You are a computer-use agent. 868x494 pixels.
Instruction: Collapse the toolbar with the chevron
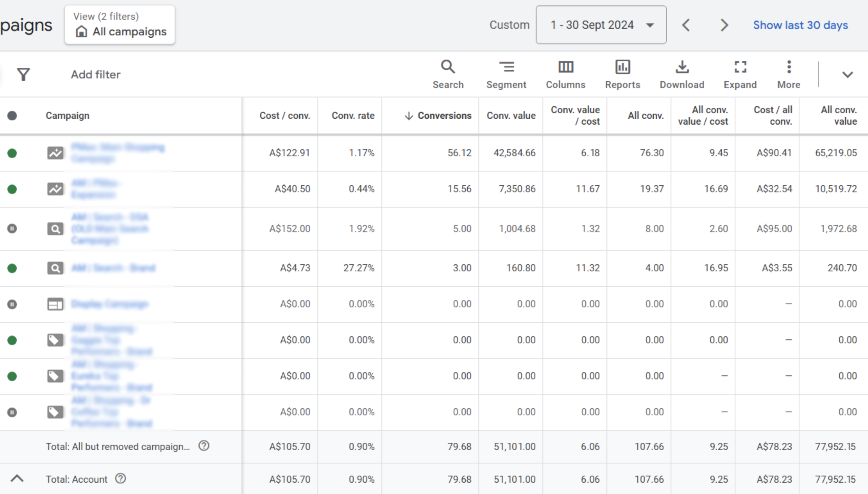(847, 75)
